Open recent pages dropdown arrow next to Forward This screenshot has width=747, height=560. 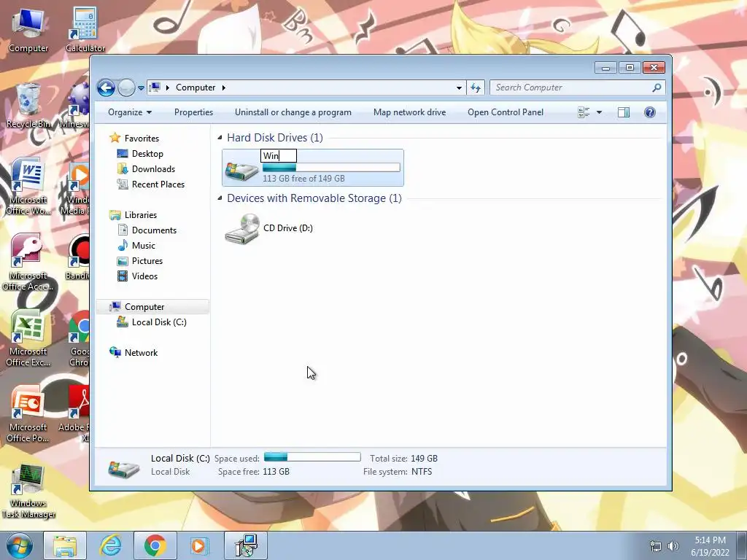[141, 87]
